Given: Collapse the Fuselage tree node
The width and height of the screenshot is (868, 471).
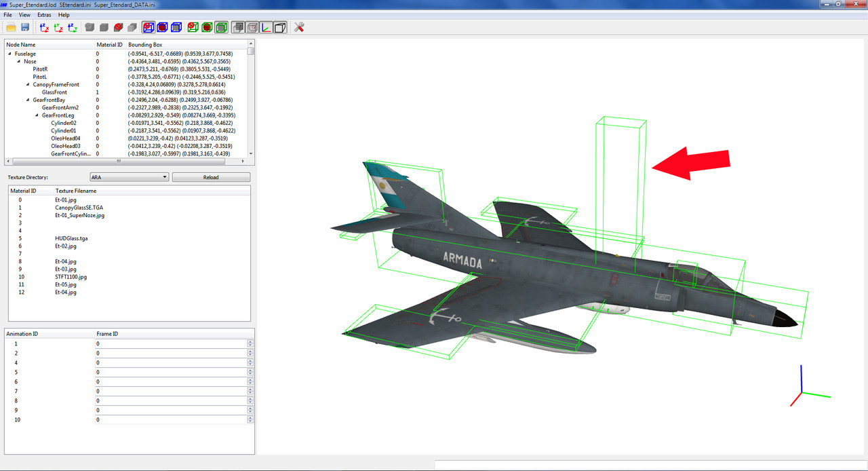Looking at the screenshot, I should click(x=9, y=54).
